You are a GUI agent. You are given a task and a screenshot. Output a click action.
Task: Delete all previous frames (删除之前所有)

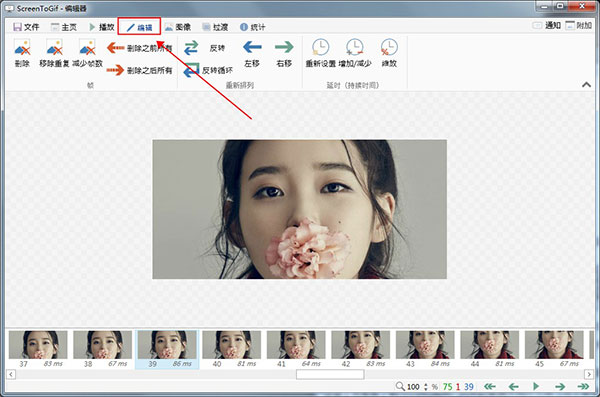point(139,48)
